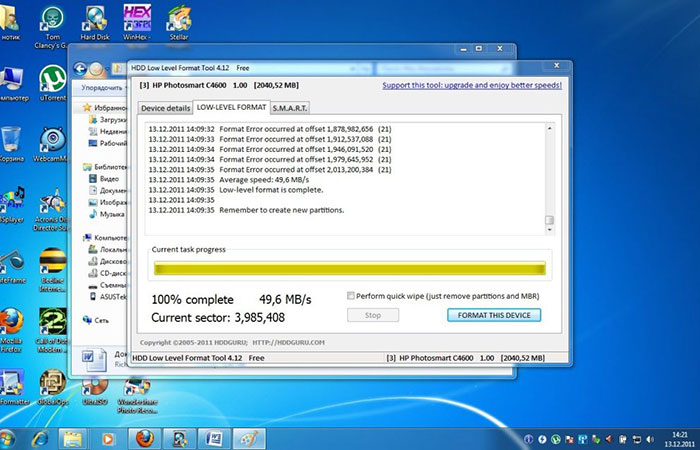Launch Windows Media Player from taskbar
Viewport: 700px width, 450px height.
coord(108,439)
